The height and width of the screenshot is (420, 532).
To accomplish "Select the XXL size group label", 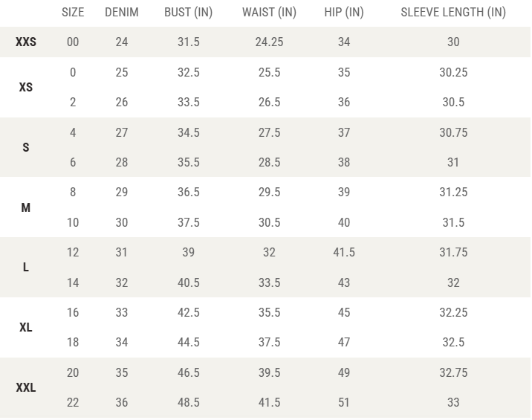I will tap(26, 387).
